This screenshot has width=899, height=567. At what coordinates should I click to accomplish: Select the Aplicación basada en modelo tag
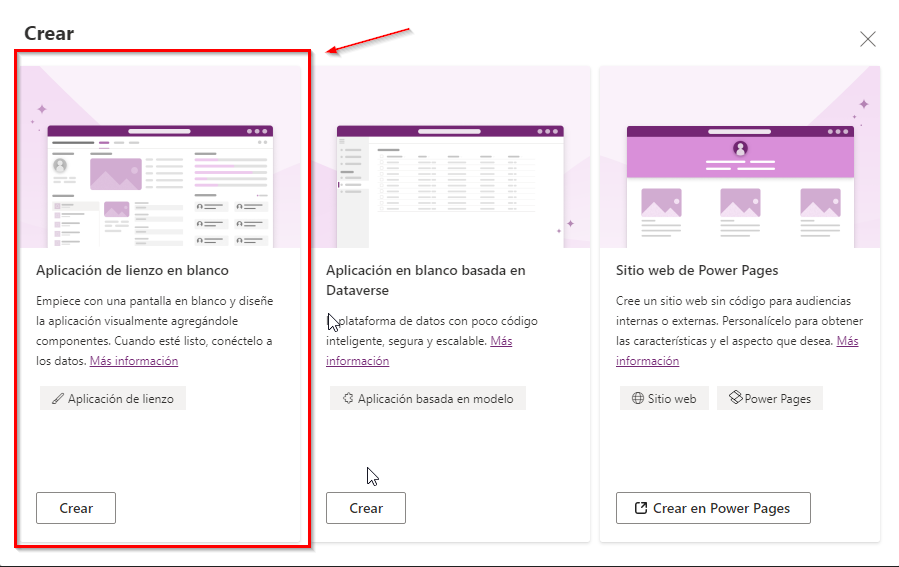click(x=428, y=398)
